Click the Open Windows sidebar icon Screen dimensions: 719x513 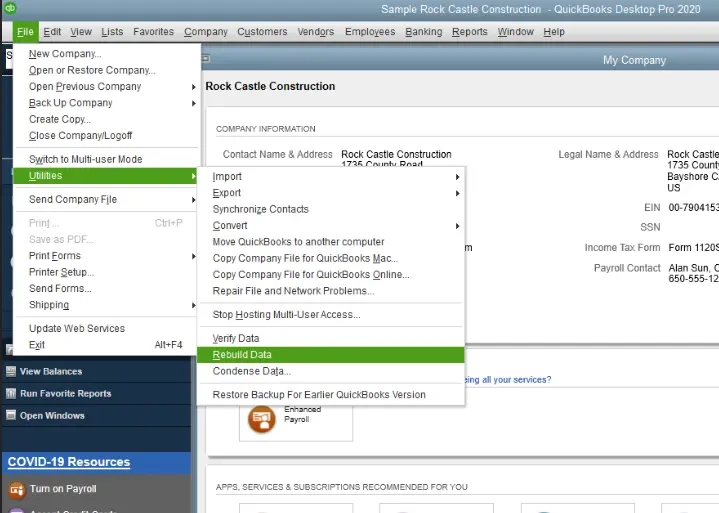(x=11, y=415)
